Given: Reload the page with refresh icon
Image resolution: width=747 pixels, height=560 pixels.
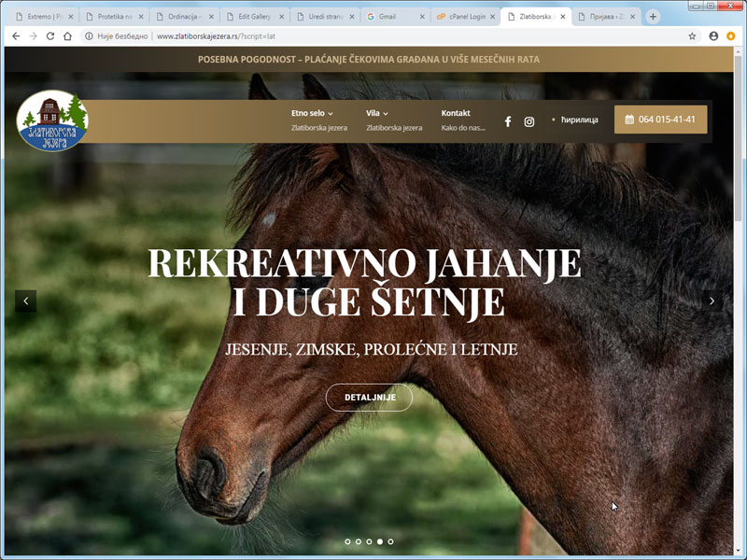Looking at the screenshot, I should pyautogui.click(x=50, y=36).
